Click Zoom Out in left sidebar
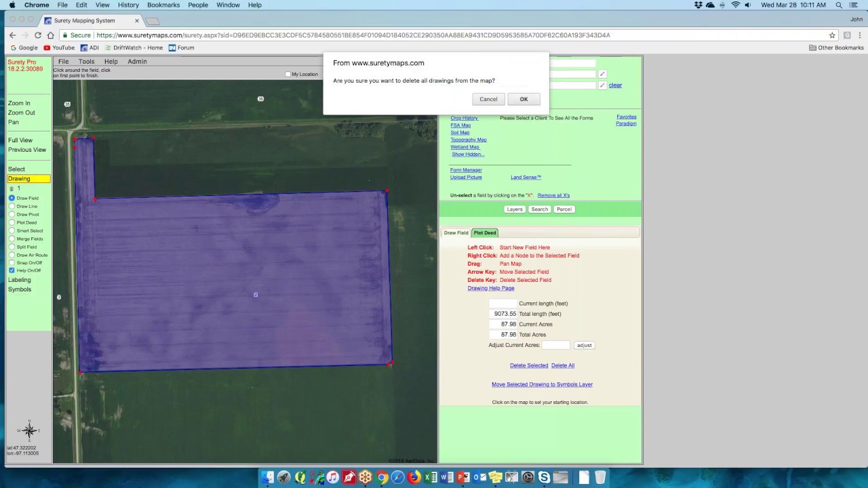868x488 pixels. pyautogui.click(x=21, y=113)
